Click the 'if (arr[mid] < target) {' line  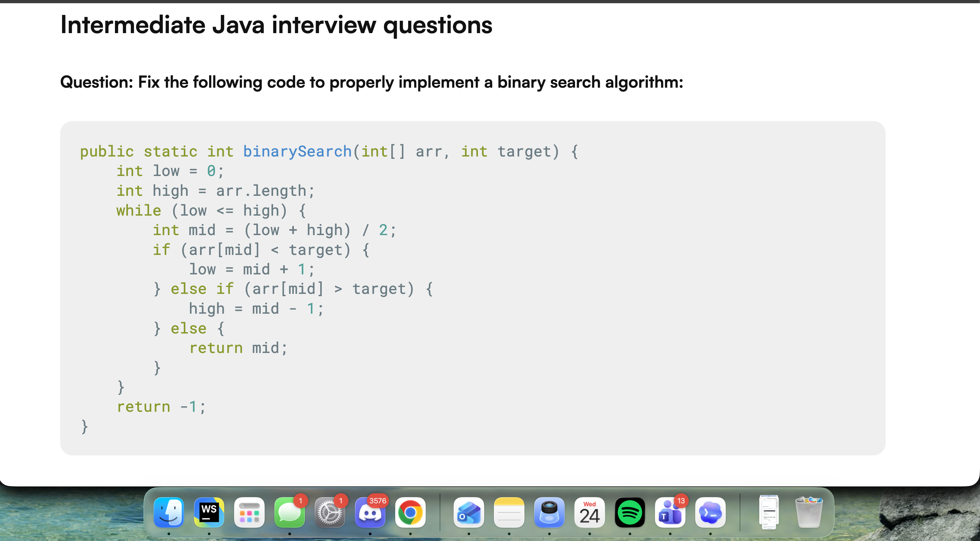[261, 250]
